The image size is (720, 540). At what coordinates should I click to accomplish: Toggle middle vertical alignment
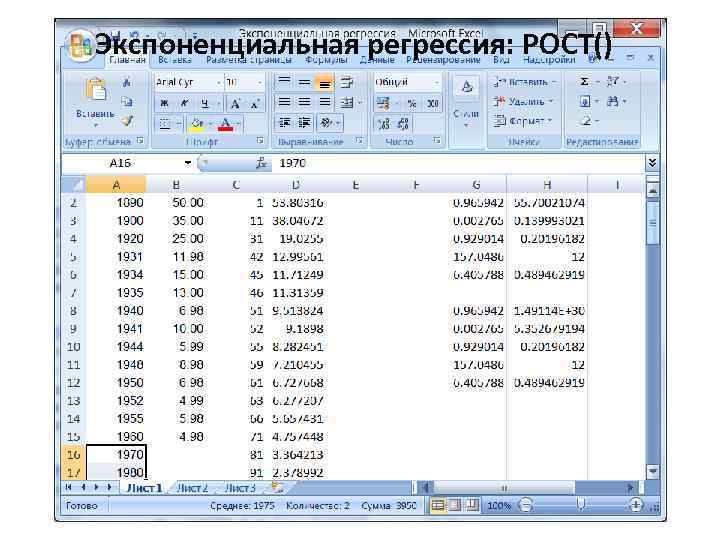click(304, 82)
